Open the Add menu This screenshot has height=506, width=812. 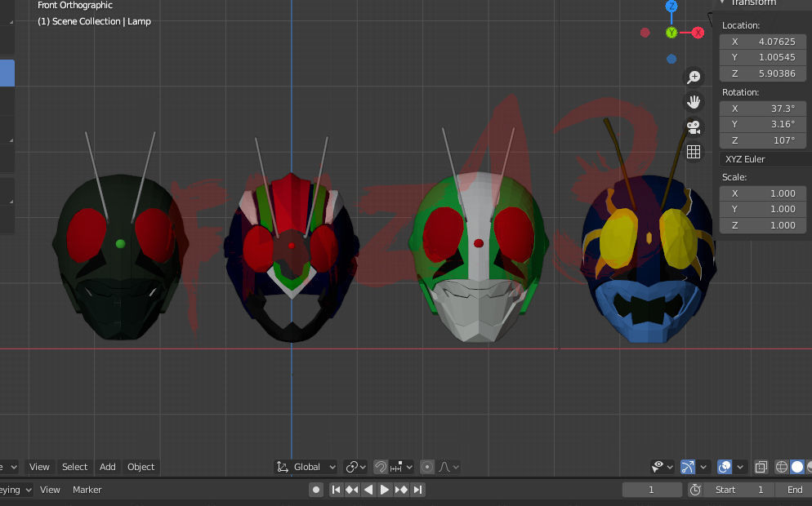(108, 467)
